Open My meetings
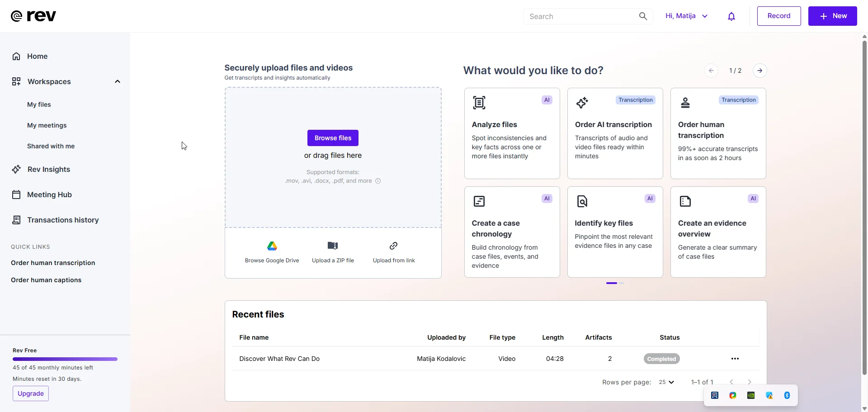This screenshot has width=868, height=412. pos(47,125)
